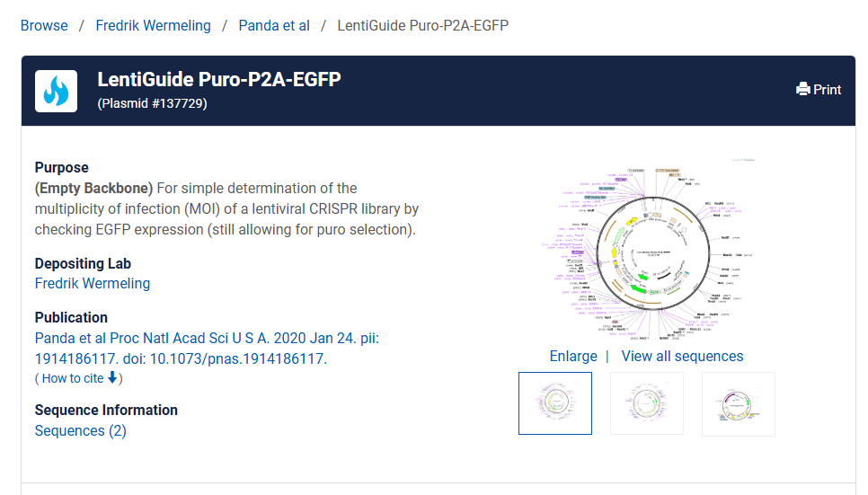
Task: Open Fredrik Wermeling in the breadcrumb trail
Action: [x=153, y=25]
